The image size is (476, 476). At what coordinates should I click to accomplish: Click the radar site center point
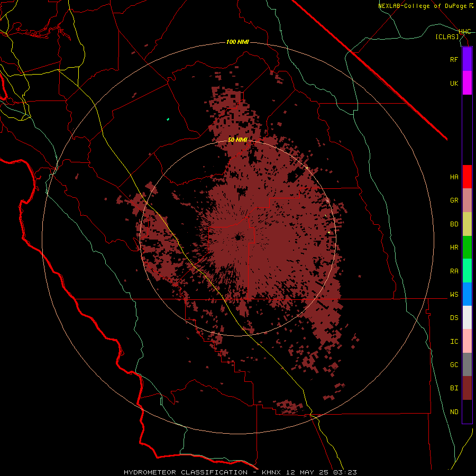coord(238,237)
